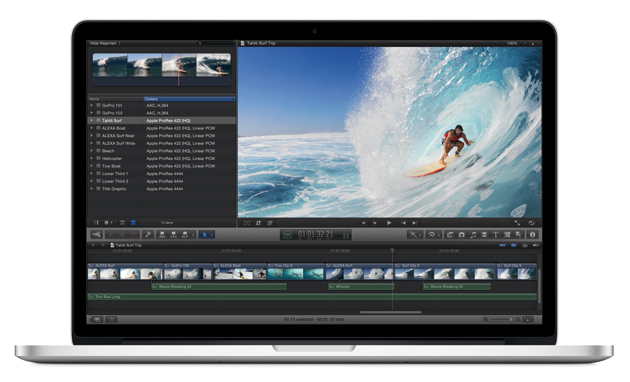Open the Effects Browser

tap(450, 235)
